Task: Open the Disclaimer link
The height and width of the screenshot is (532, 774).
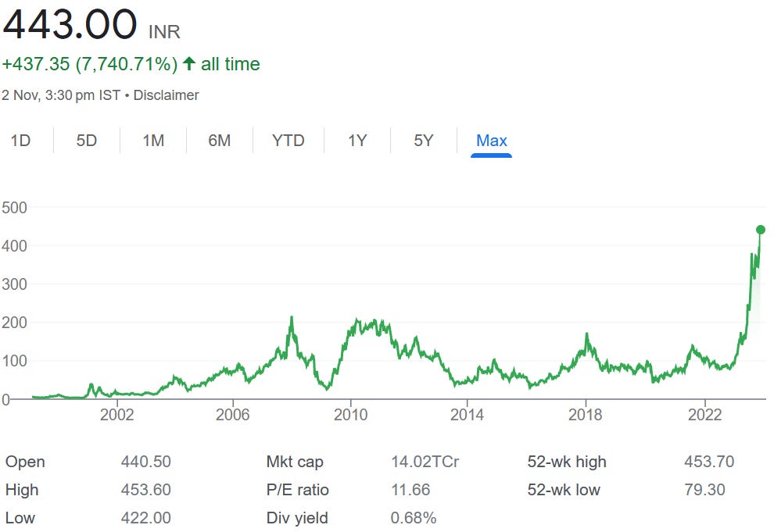Action: coord(166,95)
